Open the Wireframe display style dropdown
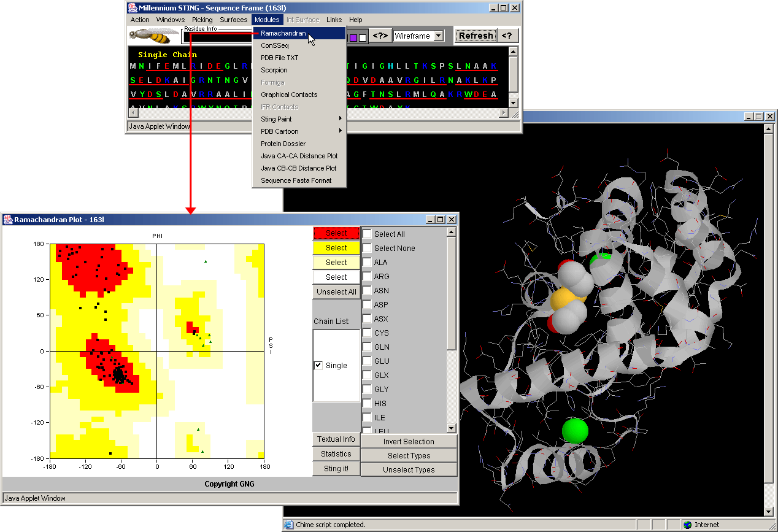Screen dimensions: 778x532 click(x=438, y=36)
